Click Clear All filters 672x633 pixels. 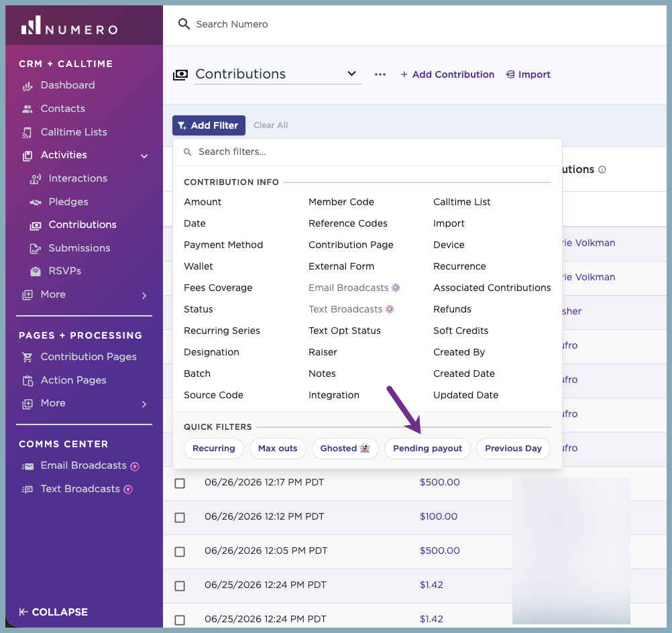270,125
